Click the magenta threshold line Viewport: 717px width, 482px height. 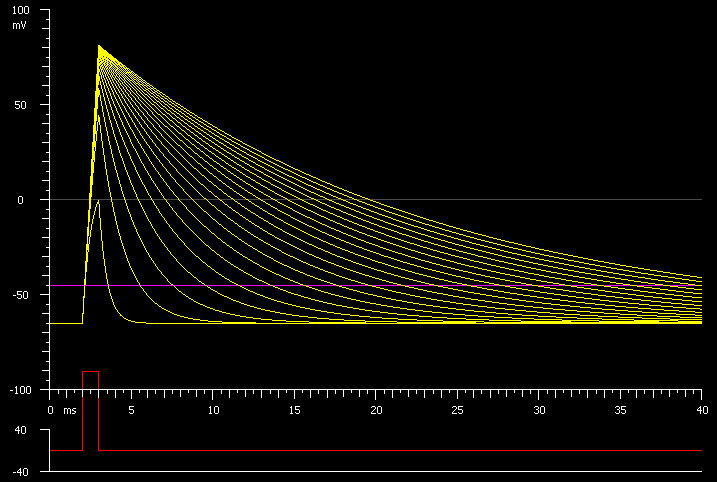coord(375,285)
